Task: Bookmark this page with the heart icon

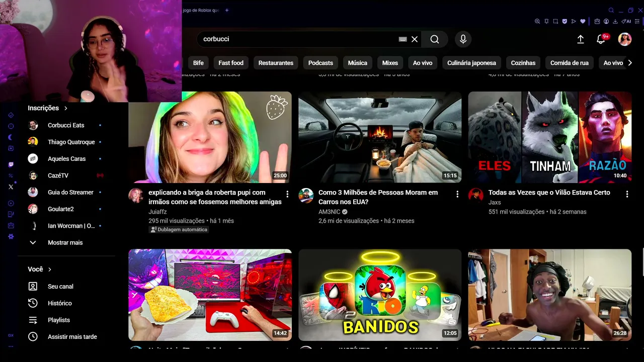Action: (583, 22)
